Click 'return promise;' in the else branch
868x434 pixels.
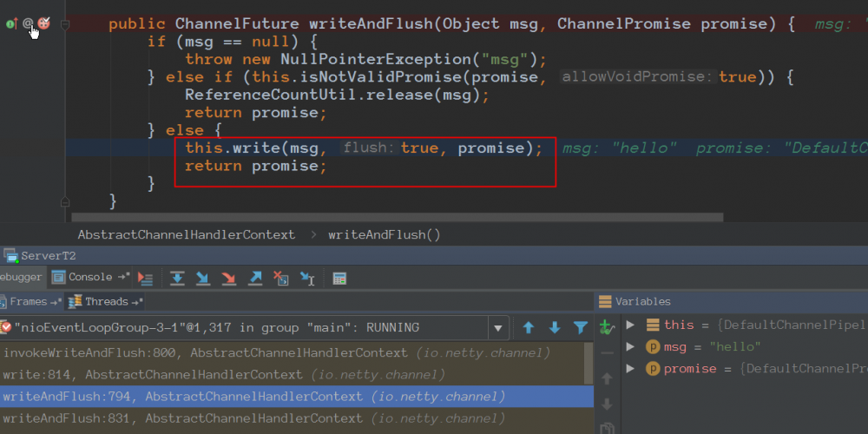[x=256, y=166]
